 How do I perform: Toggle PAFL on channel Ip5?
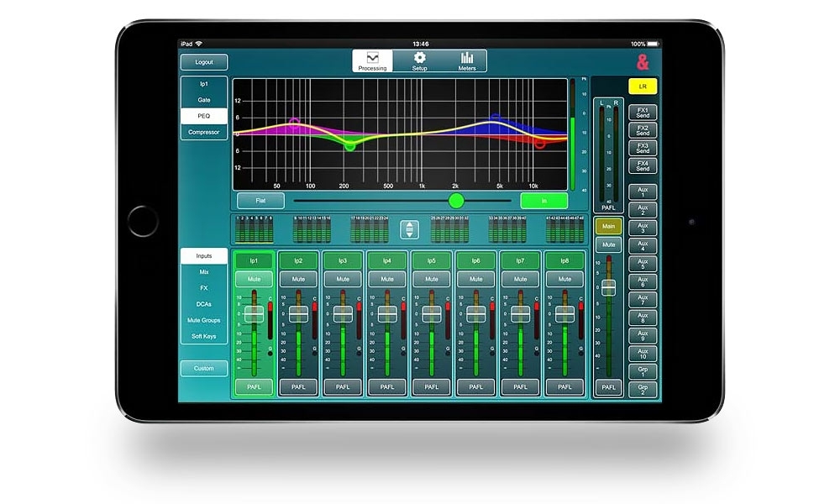431,386
